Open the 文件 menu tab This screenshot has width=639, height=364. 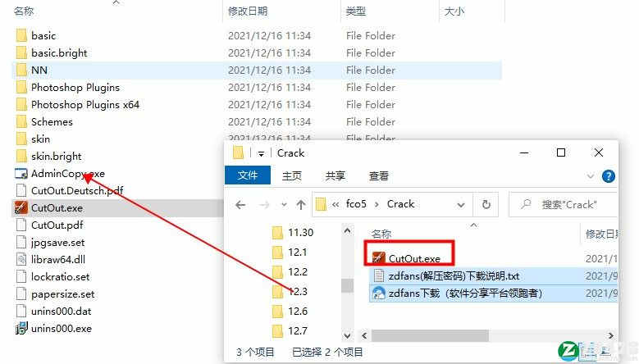point(248,175)
